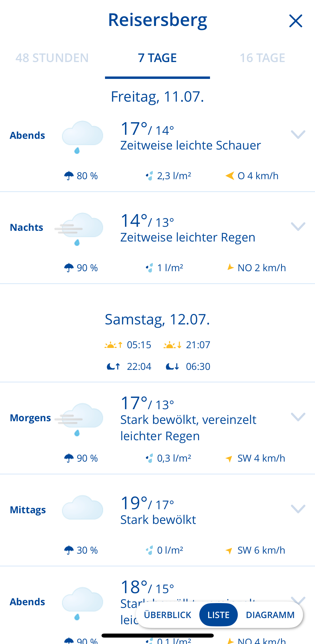The height and width of the screenshot is (644, 315).
Task: Tap the overcast cloud icon for Mittags
Action: (82, 507)
